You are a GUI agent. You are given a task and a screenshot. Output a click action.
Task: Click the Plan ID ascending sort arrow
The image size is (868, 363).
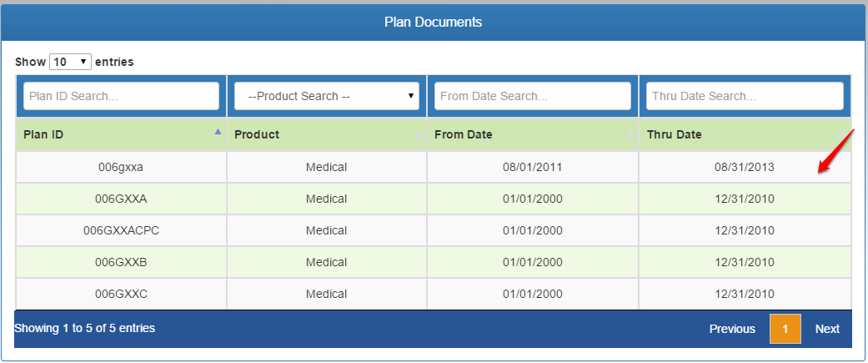[x=218, y=131]
